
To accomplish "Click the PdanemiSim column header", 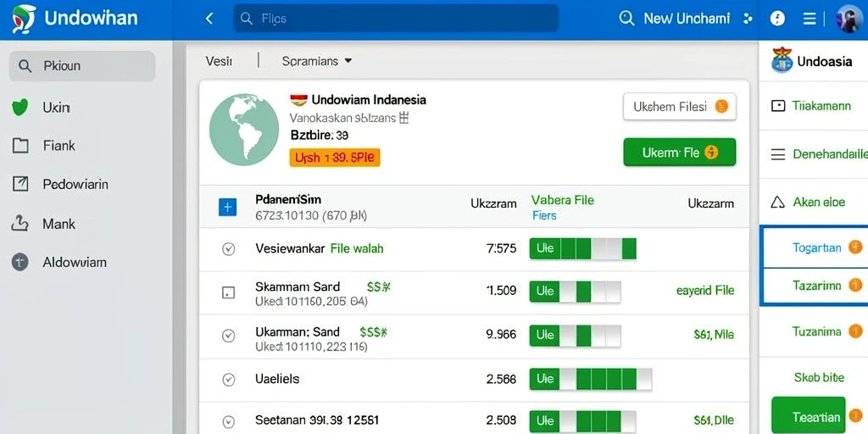I will click(288, 199).
